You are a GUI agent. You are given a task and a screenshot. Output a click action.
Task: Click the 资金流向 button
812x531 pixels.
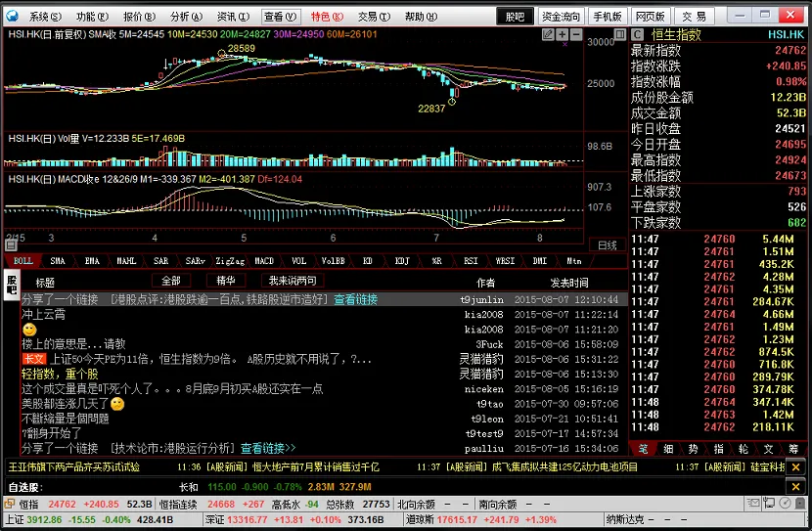[x=562, y=17]
